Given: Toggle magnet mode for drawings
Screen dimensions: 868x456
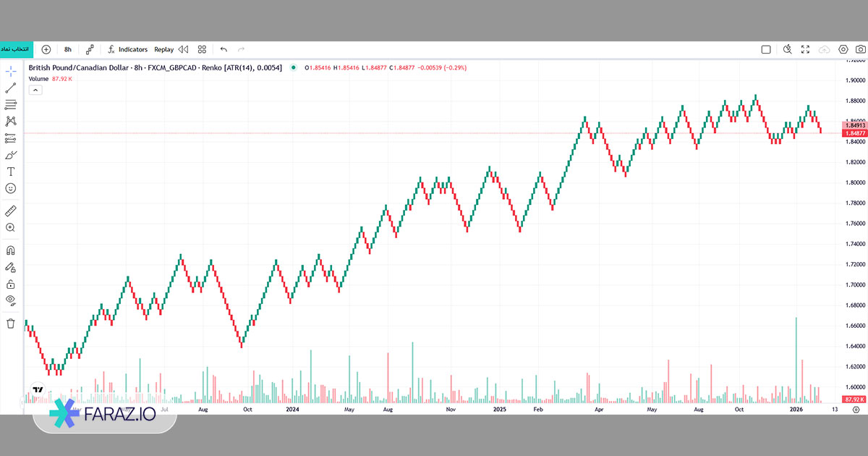Looking at the screenshot, I should click(x=11, y=250).
